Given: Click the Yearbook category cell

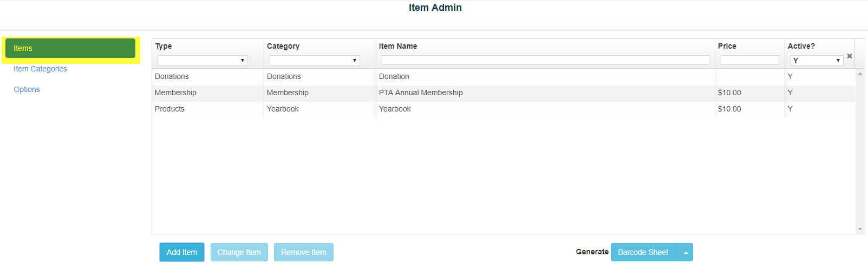Looking at the screenshot, I should pos(320,109).
